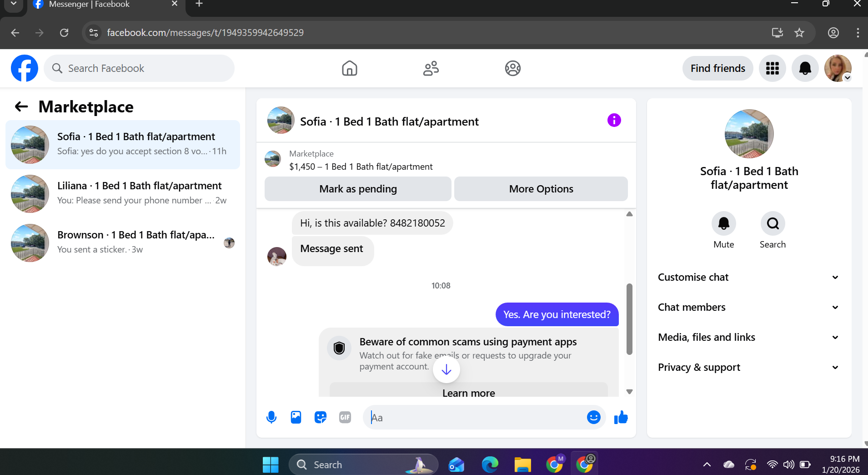Open Facebook notifications bell
Image resolution: width=868 pixels, height=475 pixels.
tap(805, 68)
